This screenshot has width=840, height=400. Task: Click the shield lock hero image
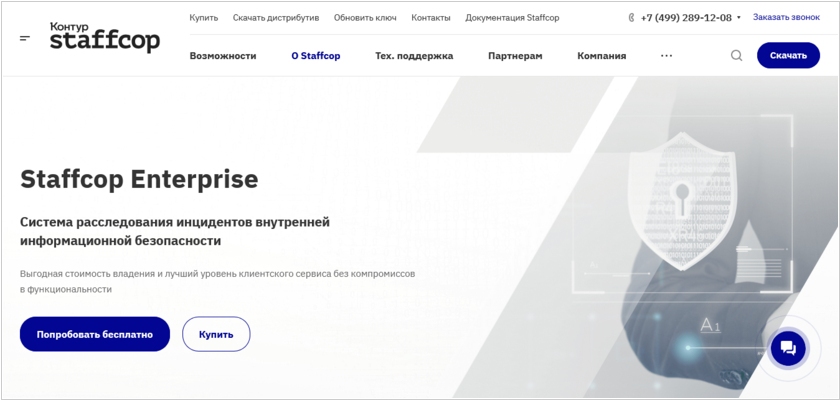click(681, 201)
